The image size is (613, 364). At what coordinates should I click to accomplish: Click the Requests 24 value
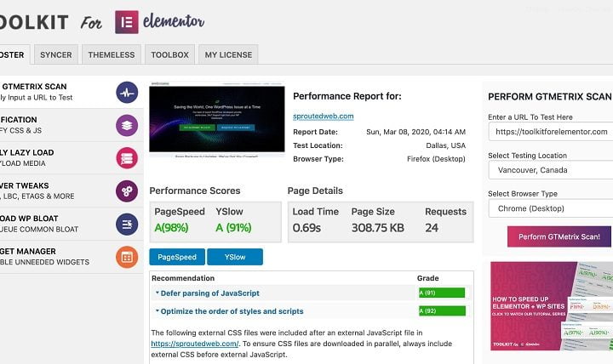(432, 228)
